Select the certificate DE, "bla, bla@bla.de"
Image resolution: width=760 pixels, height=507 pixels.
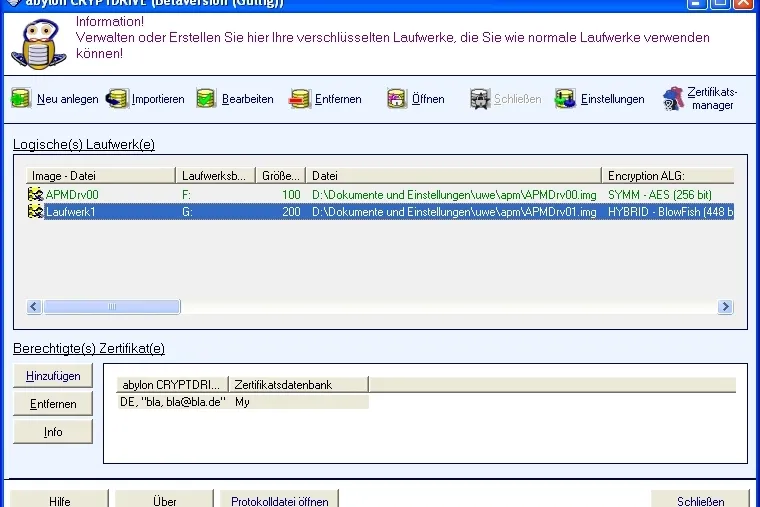click(x=173, y=402)
